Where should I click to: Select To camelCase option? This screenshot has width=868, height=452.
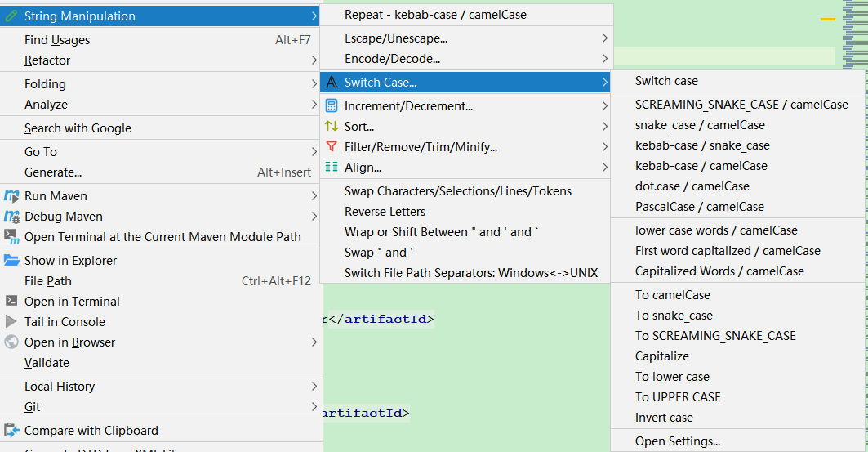click(x=673, y=295)
